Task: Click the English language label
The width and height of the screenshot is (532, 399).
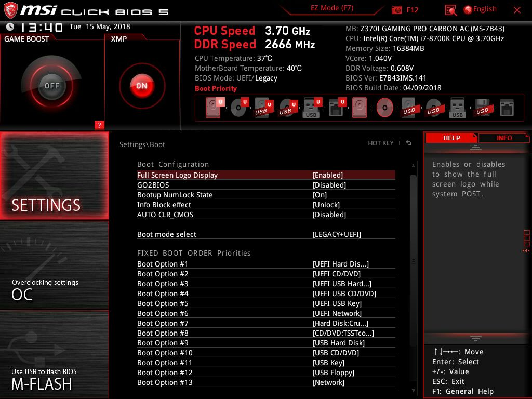Action: 485,9
